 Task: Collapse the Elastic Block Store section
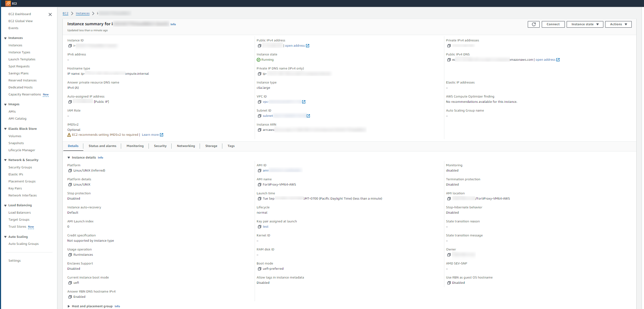tap(5, 129)
